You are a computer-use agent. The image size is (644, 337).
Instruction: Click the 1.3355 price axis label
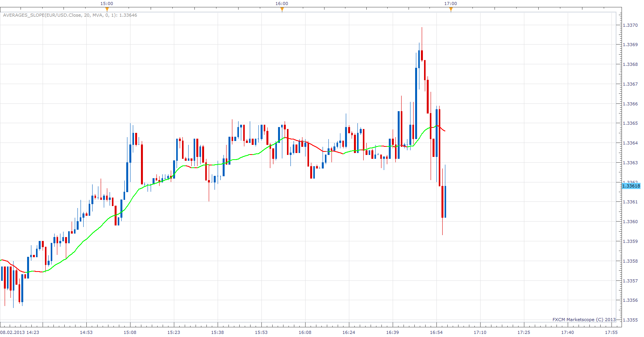[630, 320]
